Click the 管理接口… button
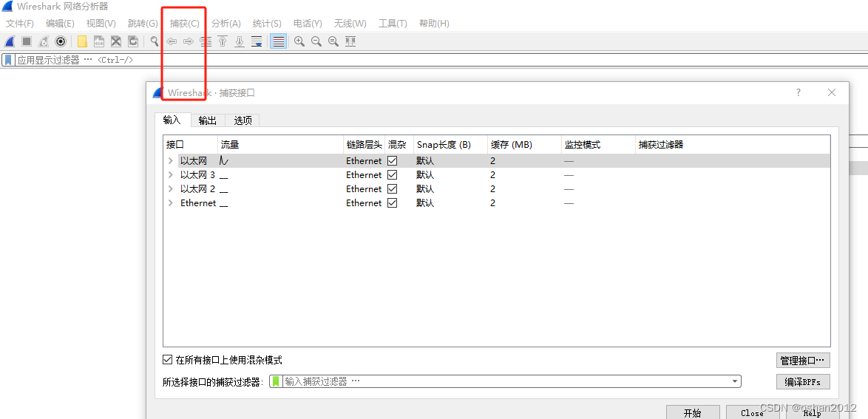 [x=803, y=361]
